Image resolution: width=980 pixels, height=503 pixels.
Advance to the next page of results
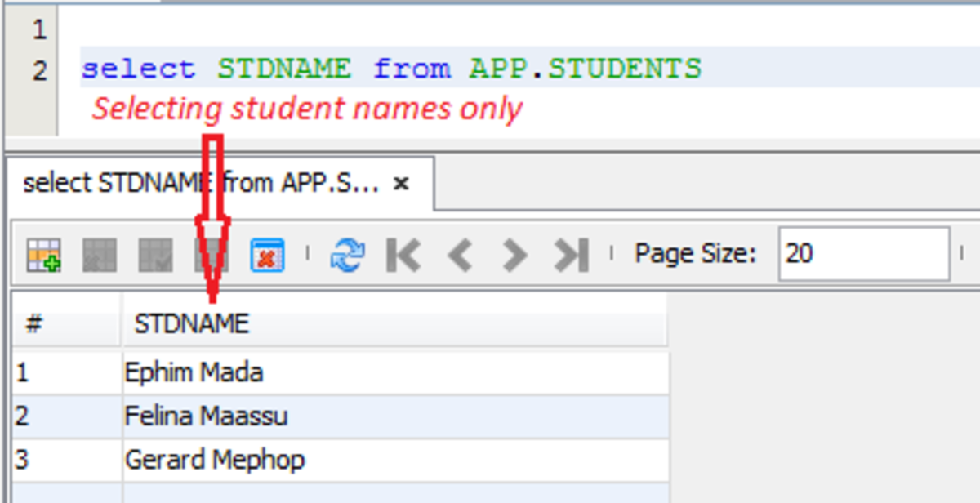(x=514, y=256)
